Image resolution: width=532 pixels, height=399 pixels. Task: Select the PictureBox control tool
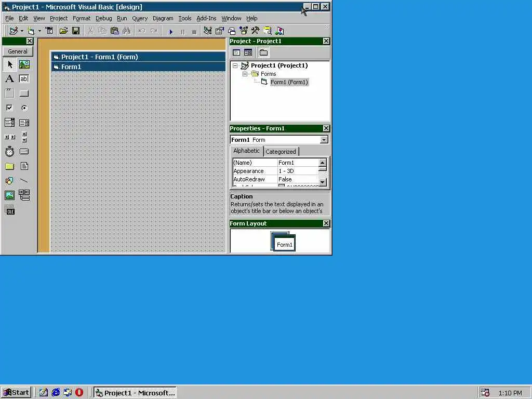[x=24, y=64]
